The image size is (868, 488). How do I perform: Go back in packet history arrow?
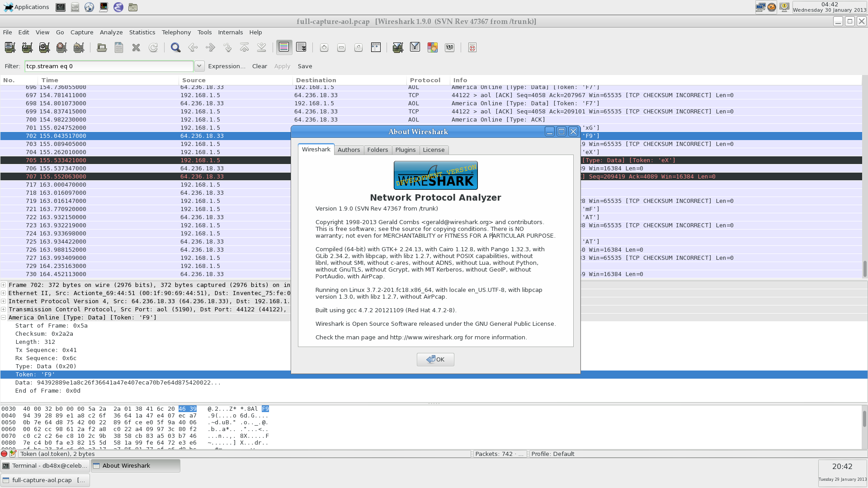click(x=193, y=47)
